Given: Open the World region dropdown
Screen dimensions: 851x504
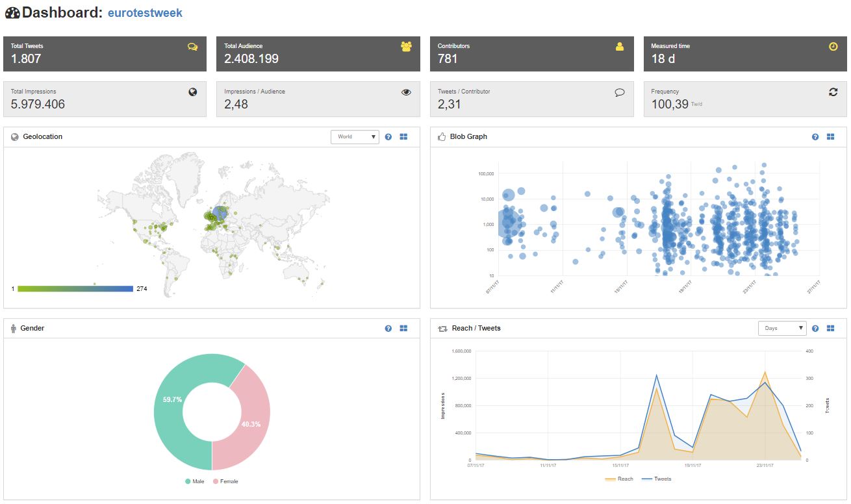Looking at the screenshot, I should (355, 137).
